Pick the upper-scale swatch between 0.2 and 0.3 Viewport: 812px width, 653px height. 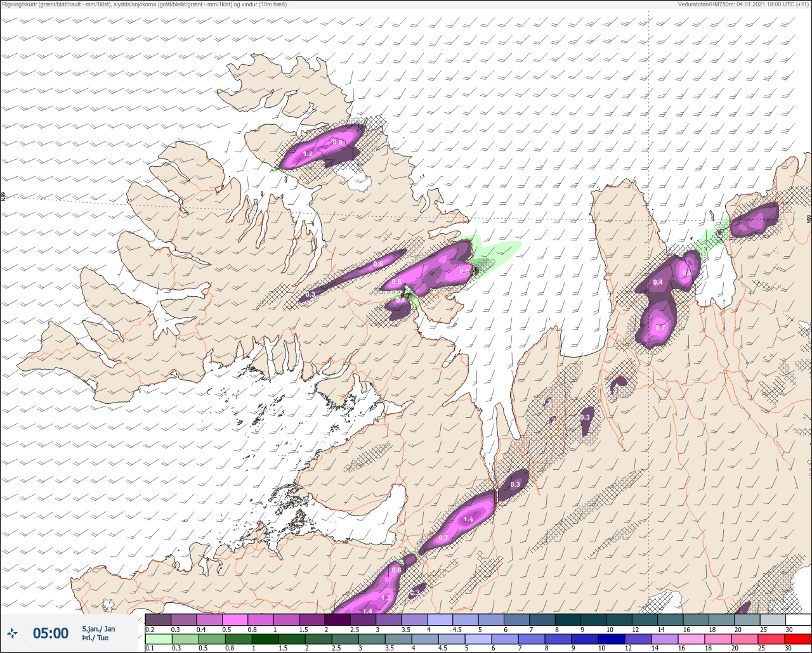158,619
